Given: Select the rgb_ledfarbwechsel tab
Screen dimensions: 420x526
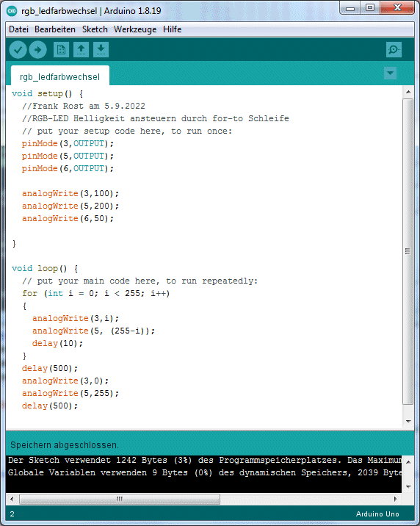Looking at the screenshot, I should 60,77.
